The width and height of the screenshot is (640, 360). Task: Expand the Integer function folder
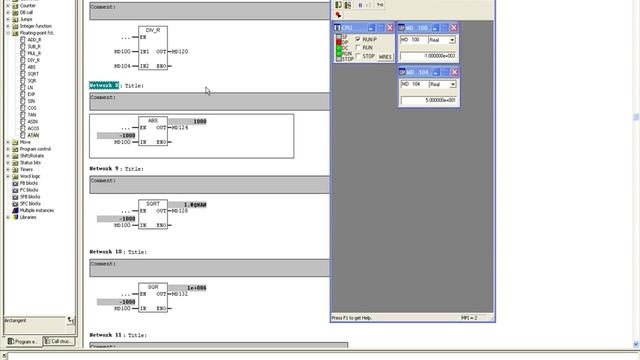click(8, 26)
